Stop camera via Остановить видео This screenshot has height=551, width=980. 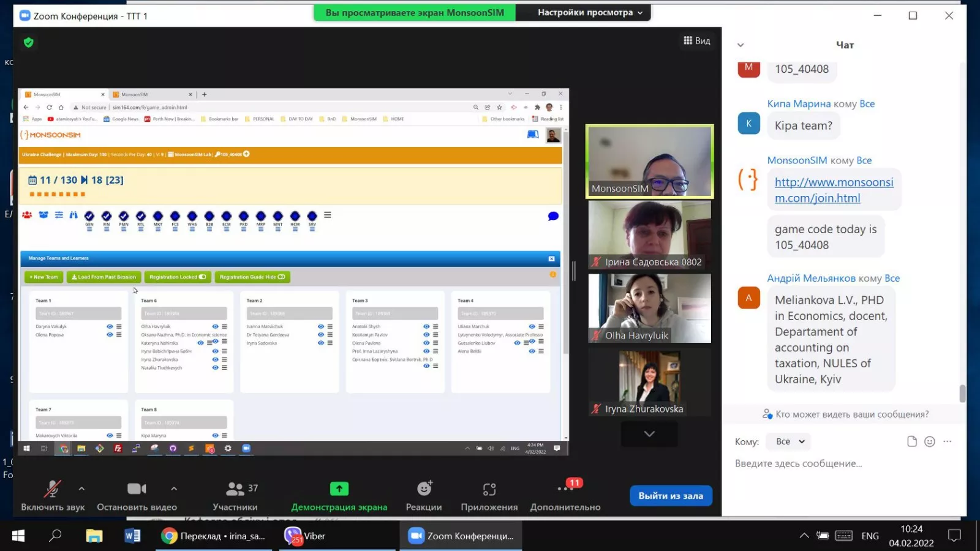pos(137,495)
